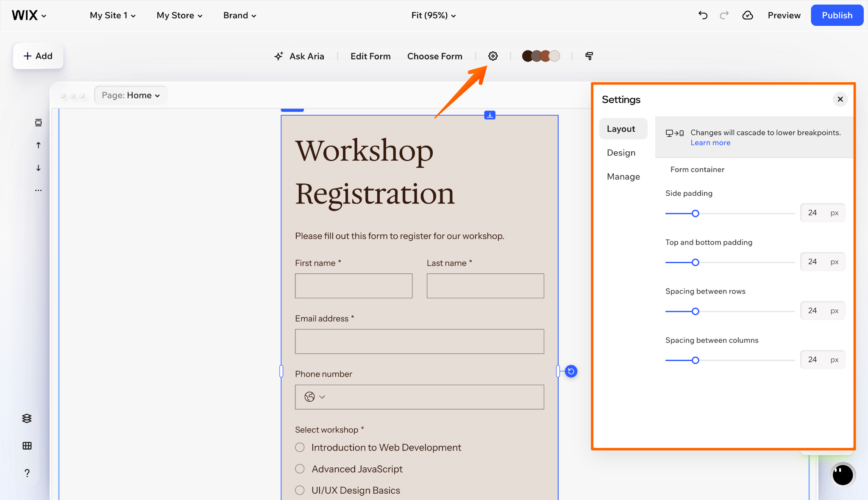The width and height of the screenshot is (868, 500).
Task: Click the blue reset rotate icon beside form
Action: click(x=571, y=371)
